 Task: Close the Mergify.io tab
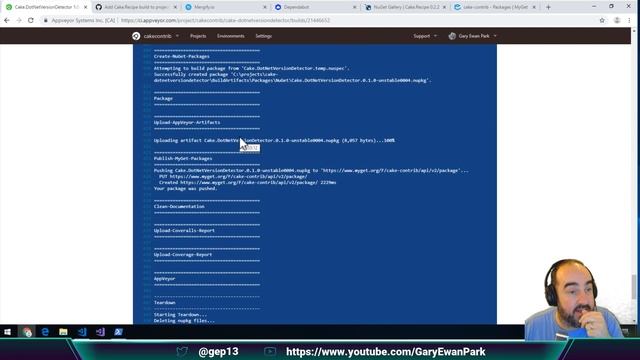(x=264, y=7)
